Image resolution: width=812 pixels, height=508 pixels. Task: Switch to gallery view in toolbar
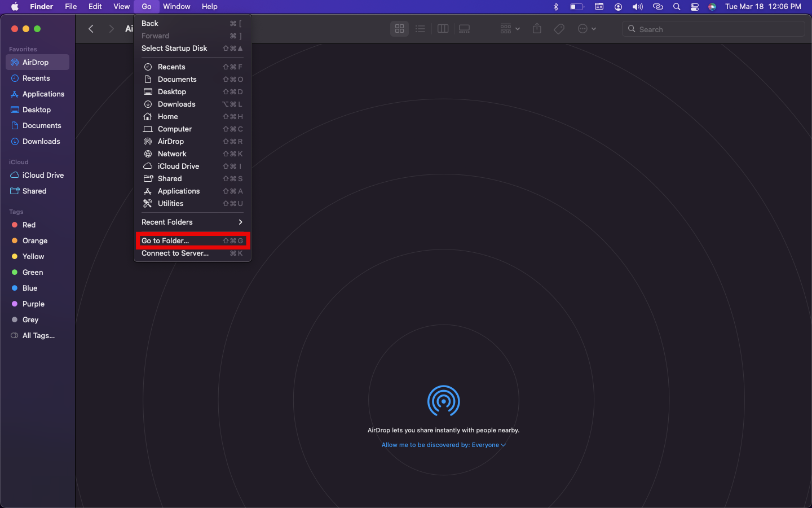click(x=464, y=29)
